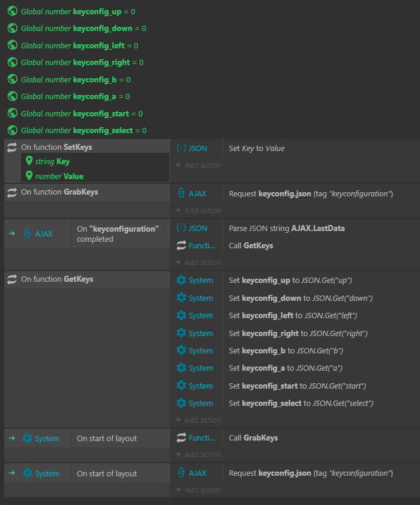Viewport: 420px width, 505px height.
Task: Click the JSON icon in the SetKeys action
Action: [x=181, y=148]
